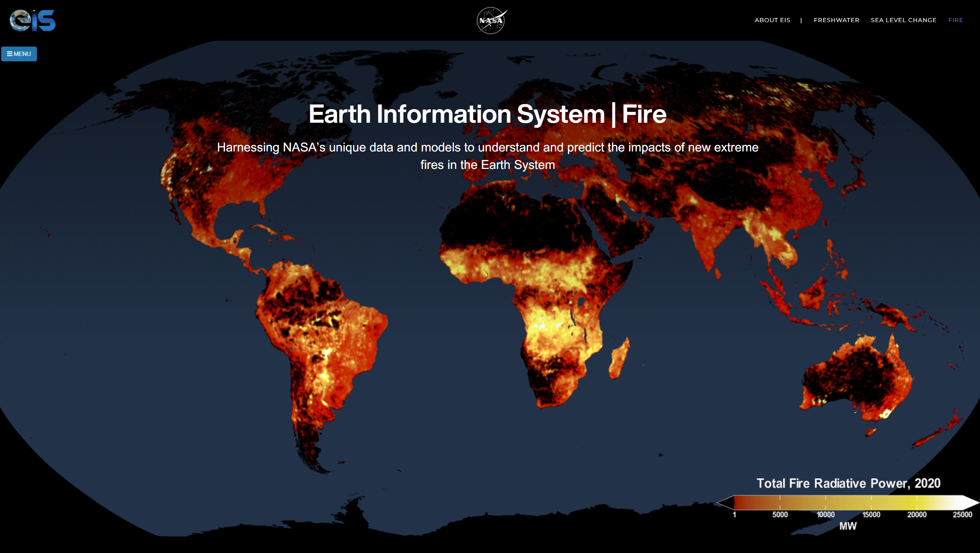Image resolution: width=980 pixels, height=553 pixels.
Task: Click the 'Total Fire Radiative Power, 2020' label
Action: tap(848, 483)
